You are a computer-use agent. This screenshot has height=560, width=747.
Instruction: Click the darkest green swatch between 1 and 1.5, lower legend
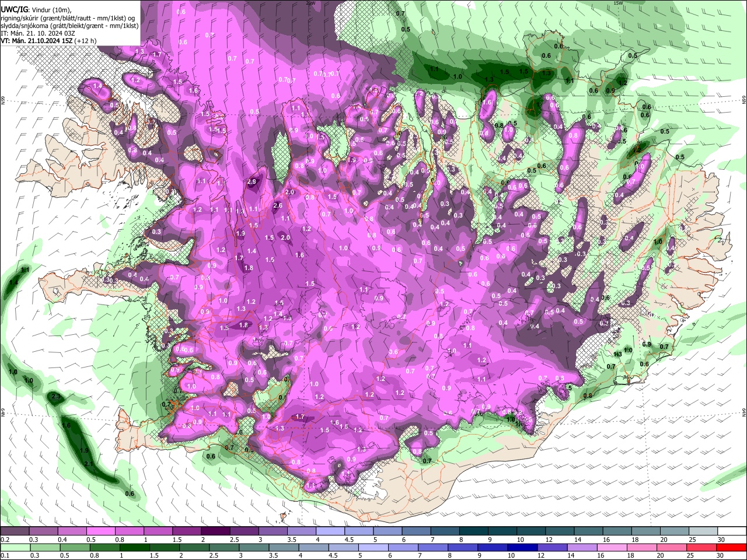pyautogui.click(x=134, y=547)
